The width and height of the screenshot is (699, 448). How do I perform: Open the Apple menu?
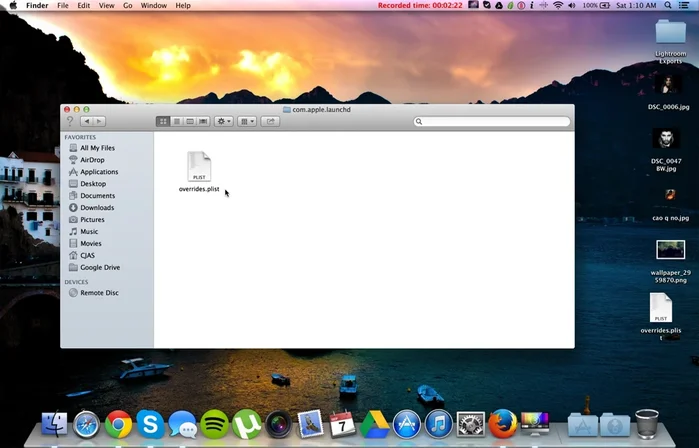13,5
